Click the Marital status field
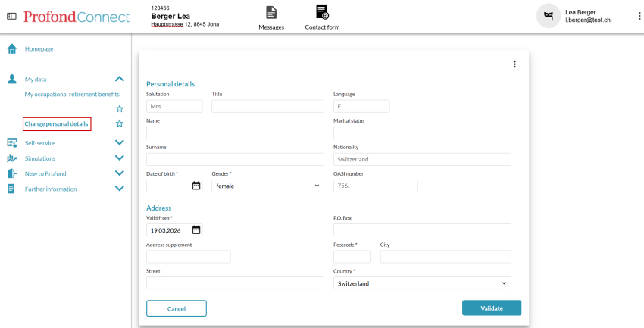Screen dimensions: 644x328 click(x=422, y=133)
